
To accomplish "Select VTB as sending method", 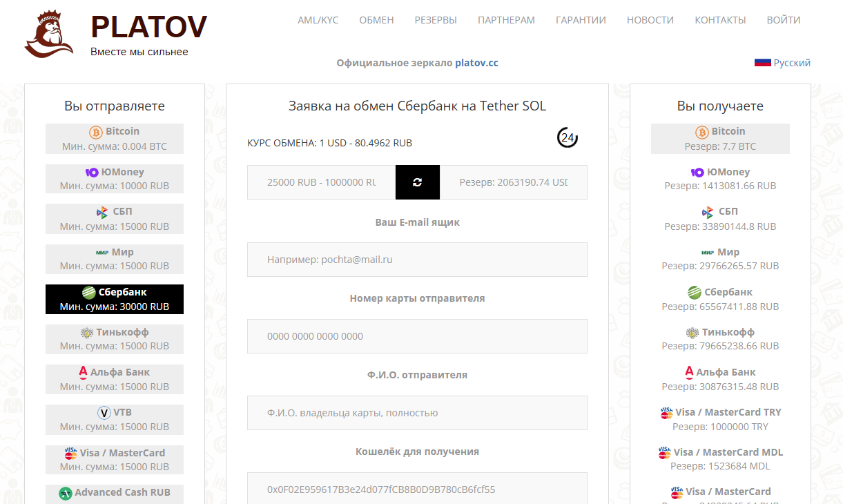I will coord(115,419).
